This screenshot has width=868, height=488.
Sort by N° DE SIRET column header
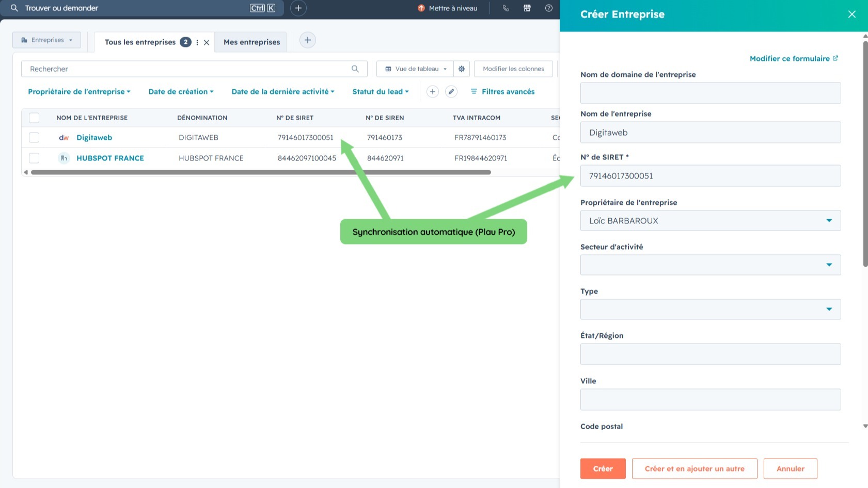(x=295, y=118)
